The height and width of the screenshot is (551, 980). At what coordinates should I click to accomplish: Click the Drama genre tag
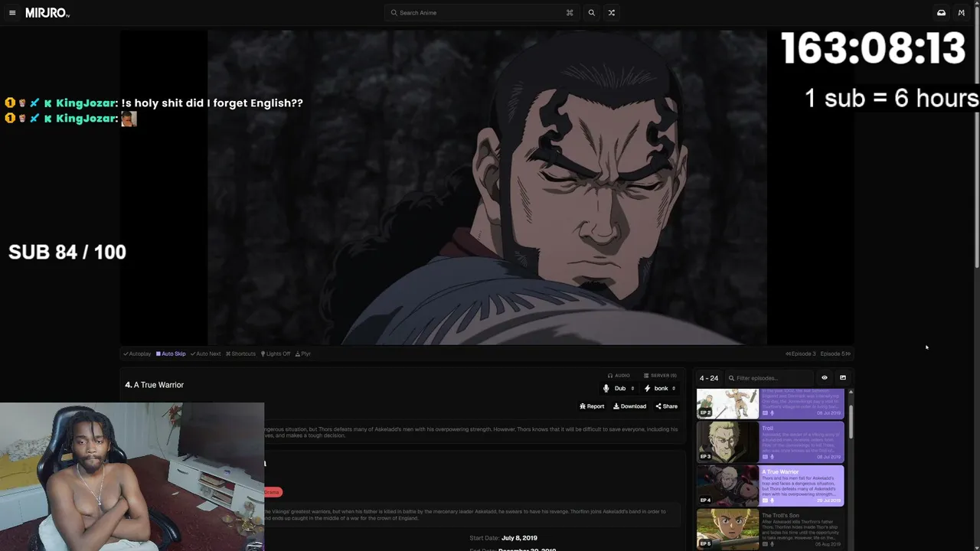click(273, 492)
